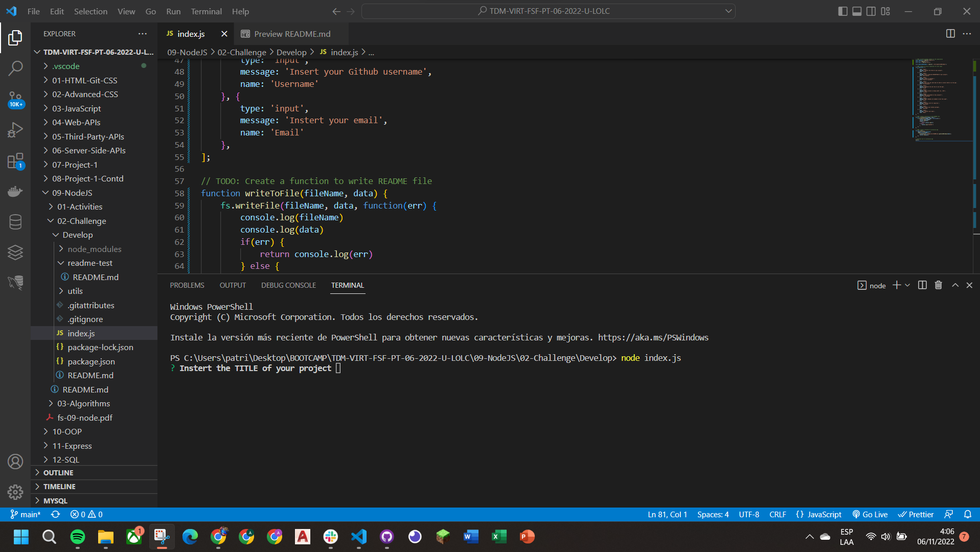This screenshot has width=980, height=552.
Task: Switch to the PROBLEMS tab
Action: (187, 285)
